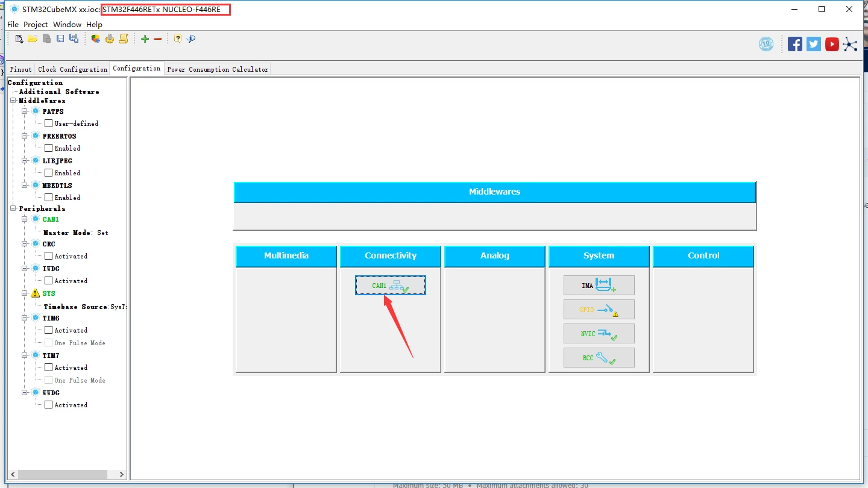This screenshot has height=488, width=868.
Task: Open the Facebook icon in the toolbar
Action: coord(795,44)
